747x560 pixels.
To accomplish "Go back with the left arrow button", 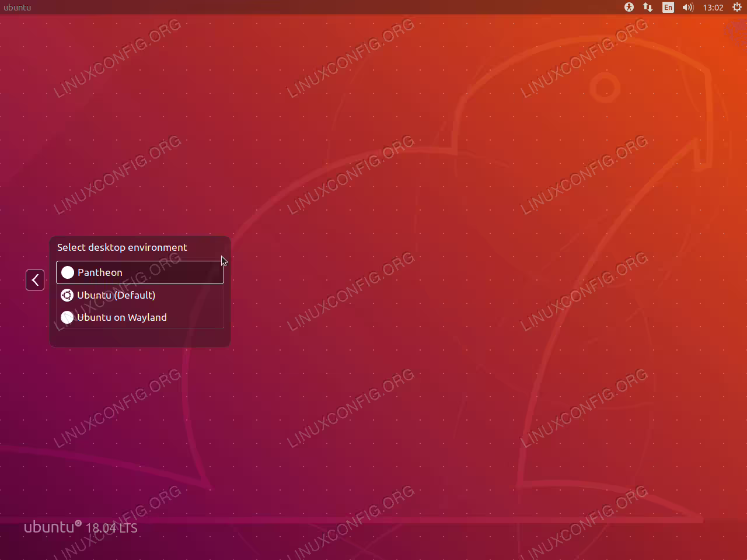I will 35,280.
